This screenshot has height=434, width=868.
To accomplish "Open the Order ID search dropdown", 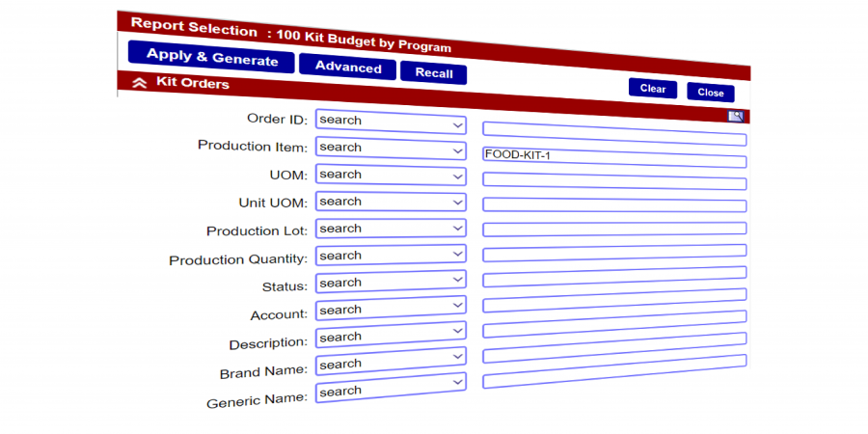I will (x=391, y=122).
